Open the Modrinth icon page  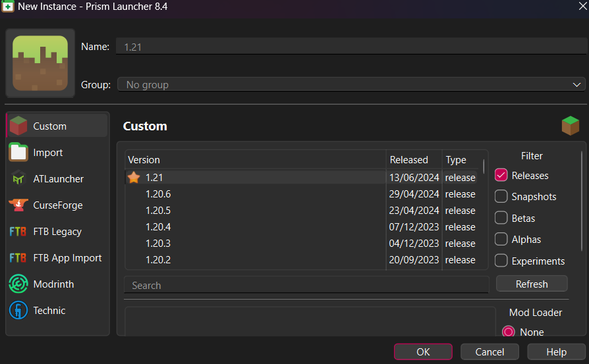coord(18,284)
